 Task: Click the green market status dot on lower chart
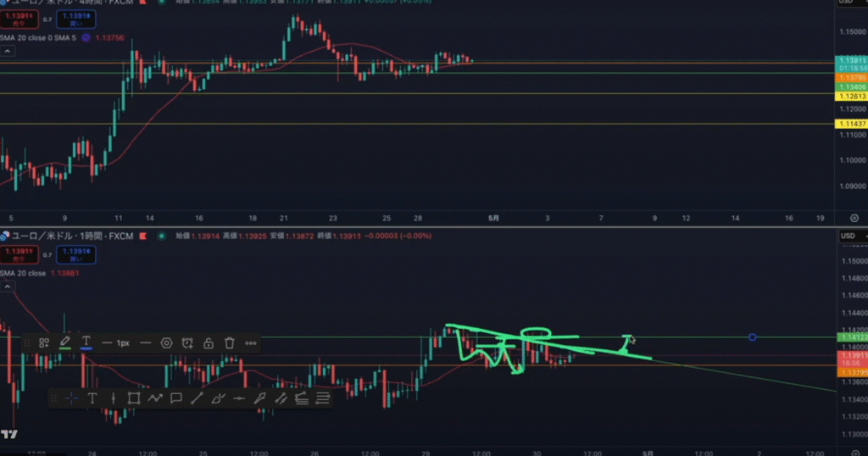click(x=162, y=236)
